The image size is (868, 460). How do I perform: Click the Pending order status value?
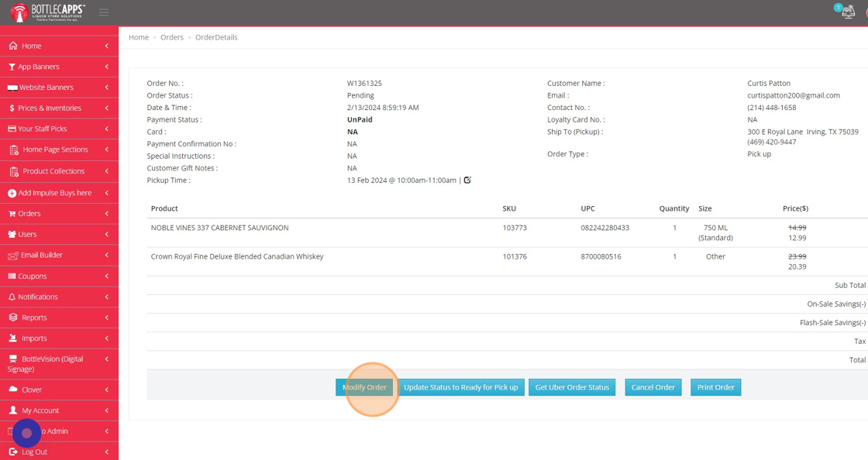(360, 95)
